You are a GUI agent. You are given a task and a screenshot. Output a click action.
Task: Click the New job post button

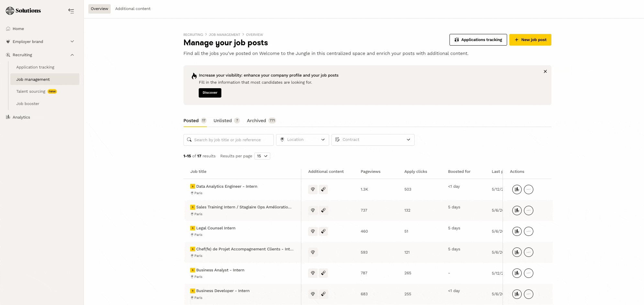[x=530, y=40]
